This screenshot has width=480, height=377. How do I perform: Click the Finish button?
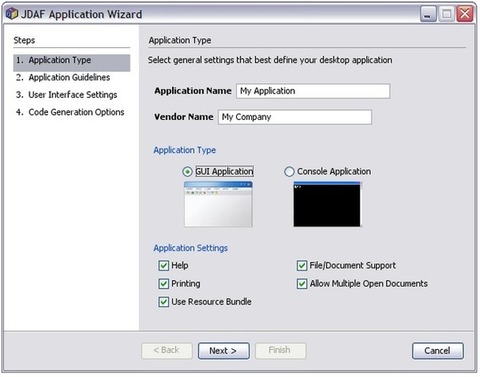coord(280,351)
